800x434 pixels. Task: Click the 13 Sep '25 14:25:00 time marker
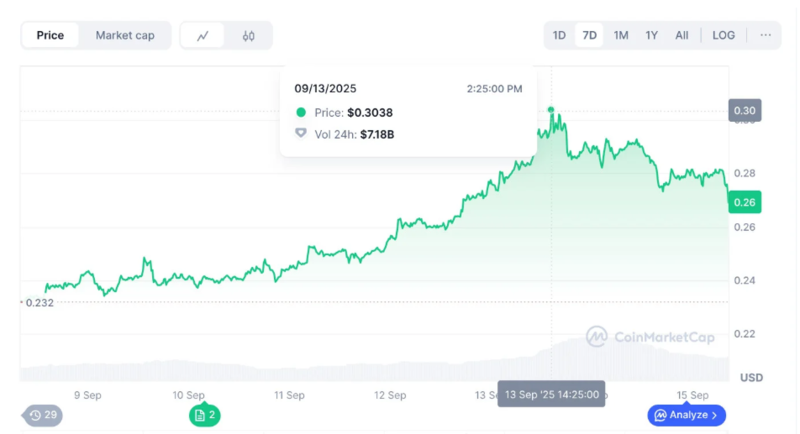(552, 395)
